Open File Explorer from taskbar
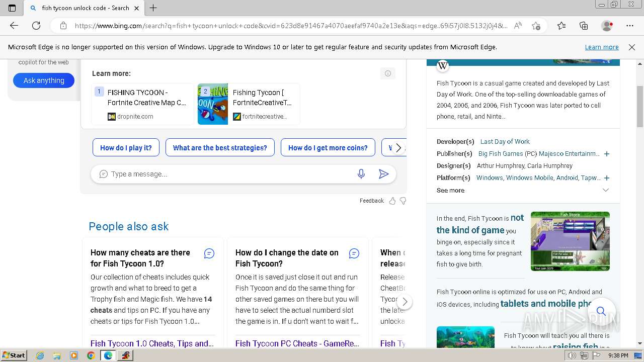Viewport: 644px width, 362px height. [57, 355]
